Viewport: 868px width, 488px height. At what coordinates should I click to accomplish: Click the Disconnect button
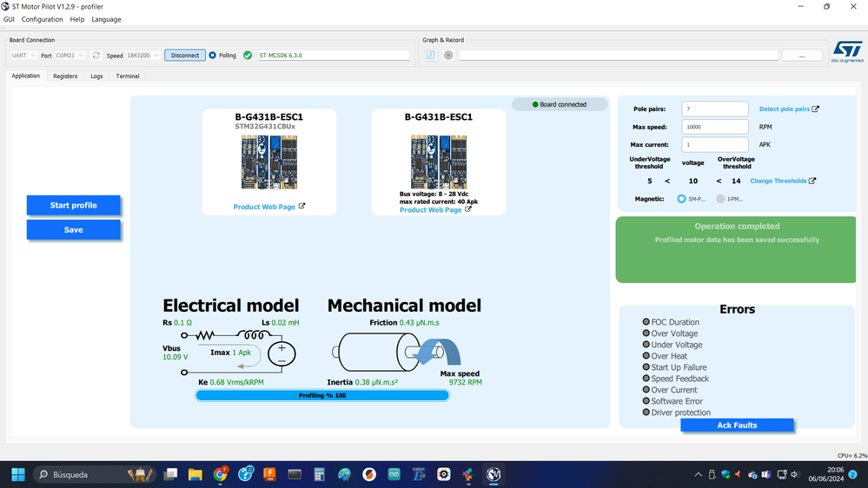pos(185,56)
